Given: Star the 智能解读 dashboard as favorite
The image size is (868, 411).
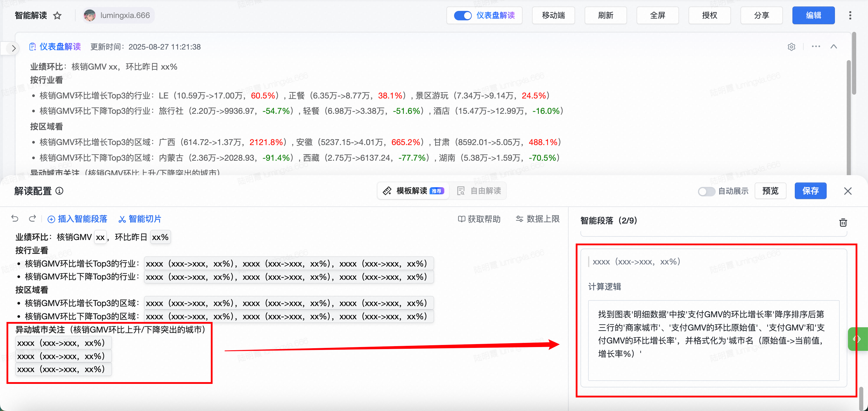Looking at the screenshot, I should 57,16.
